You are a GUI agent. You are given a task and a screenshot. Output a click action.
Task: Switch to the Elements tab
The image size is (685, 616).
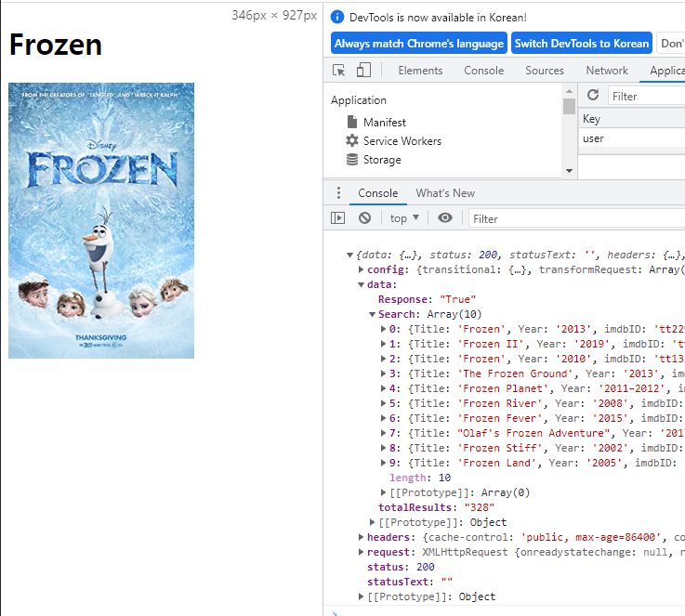coord(420,71)
